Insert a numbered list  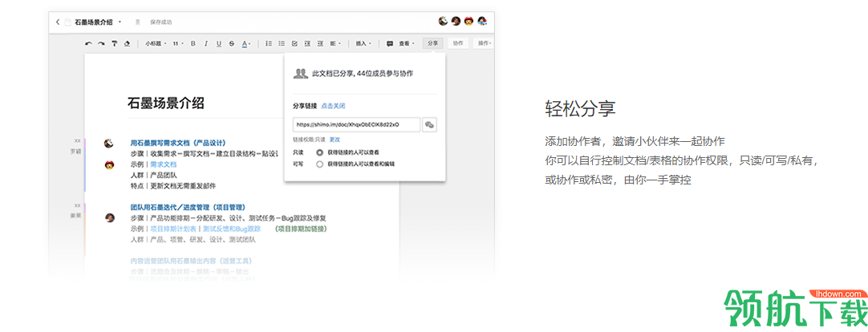click(x=269, y=43)
